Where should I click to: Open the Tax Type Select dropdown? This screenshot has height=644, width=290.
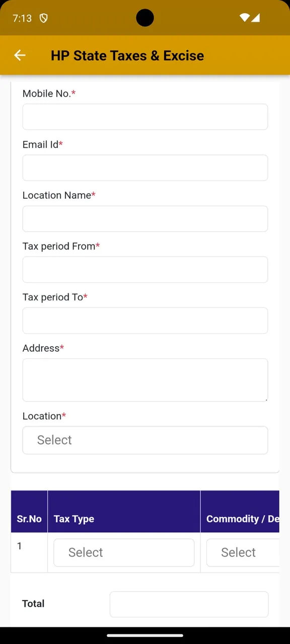click(124, 552)
